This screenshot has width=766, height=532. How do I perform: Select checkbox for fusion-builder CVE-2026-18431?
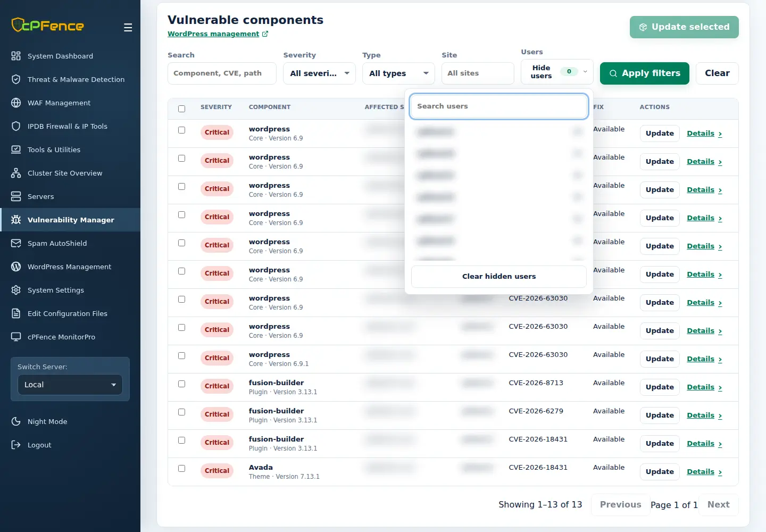pyautogui.click(x=181, y=440)
